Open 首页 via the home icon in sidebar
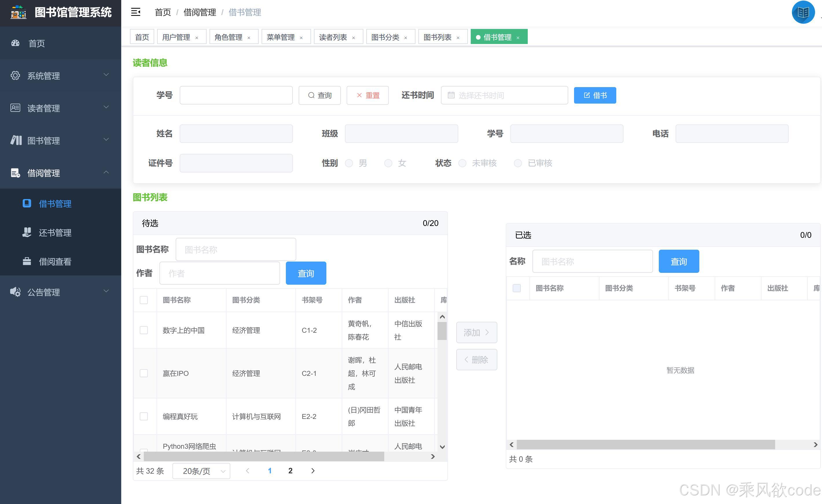The height and width of the screenshot is (504, 822). click(15, 43)
